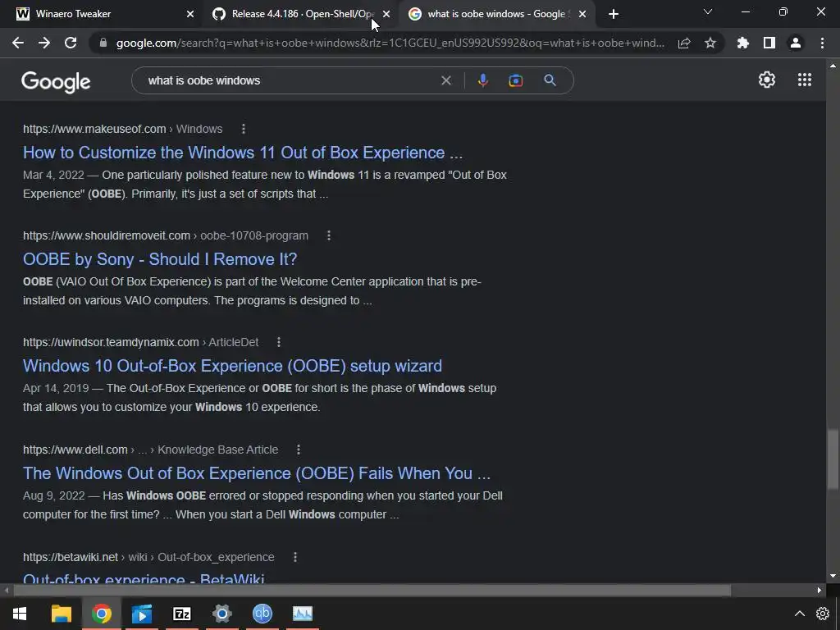Close the Winaero Tweaker tab

pyautogui.click(x=190, y=14)
